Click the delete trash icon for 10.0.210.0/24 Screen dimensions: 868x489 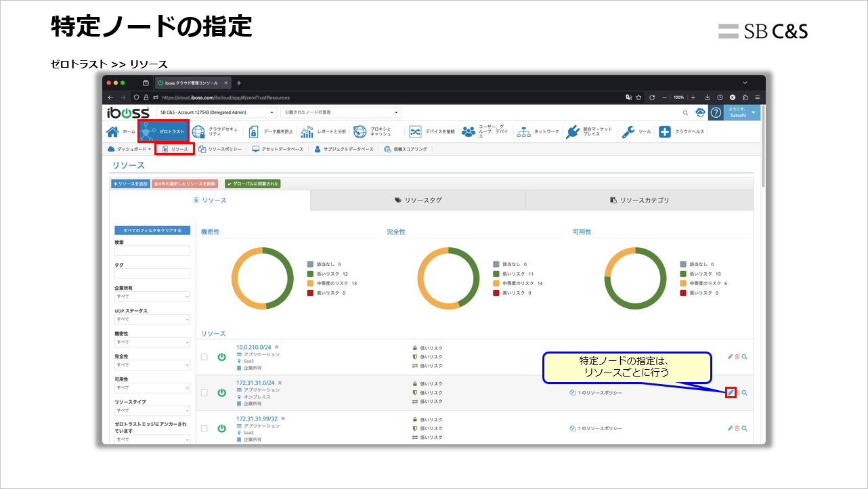736,356
